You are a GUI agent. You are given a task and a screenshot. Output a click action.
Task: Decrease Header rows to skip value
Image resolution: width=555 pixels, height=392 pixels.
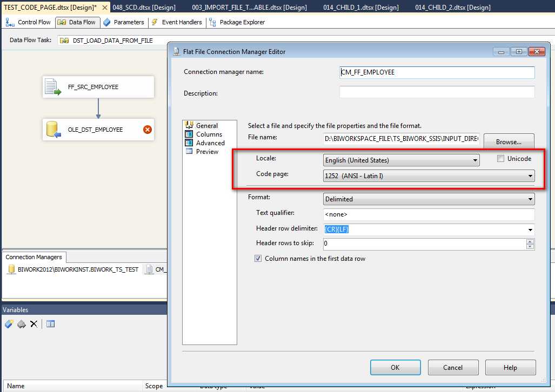[x=530, y=246]
